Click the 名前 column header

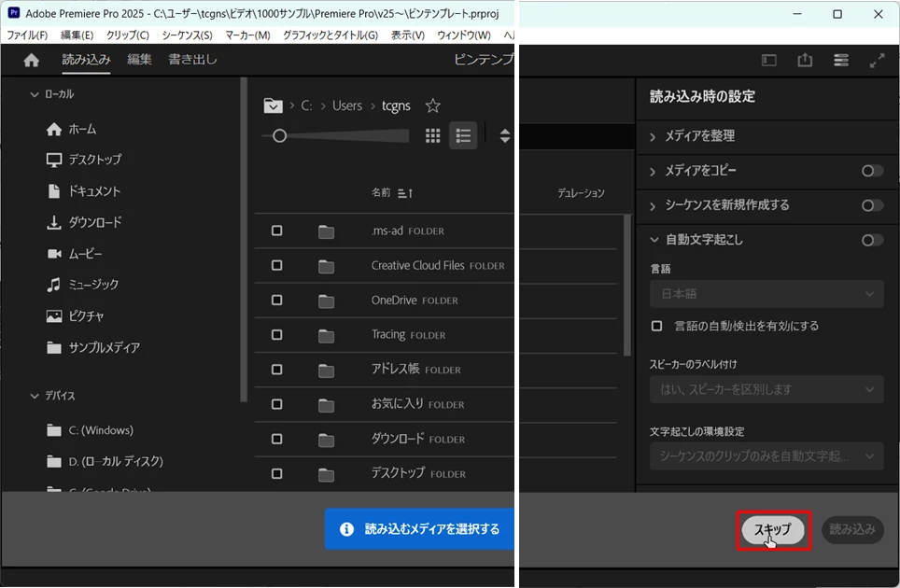pos(381,193)
